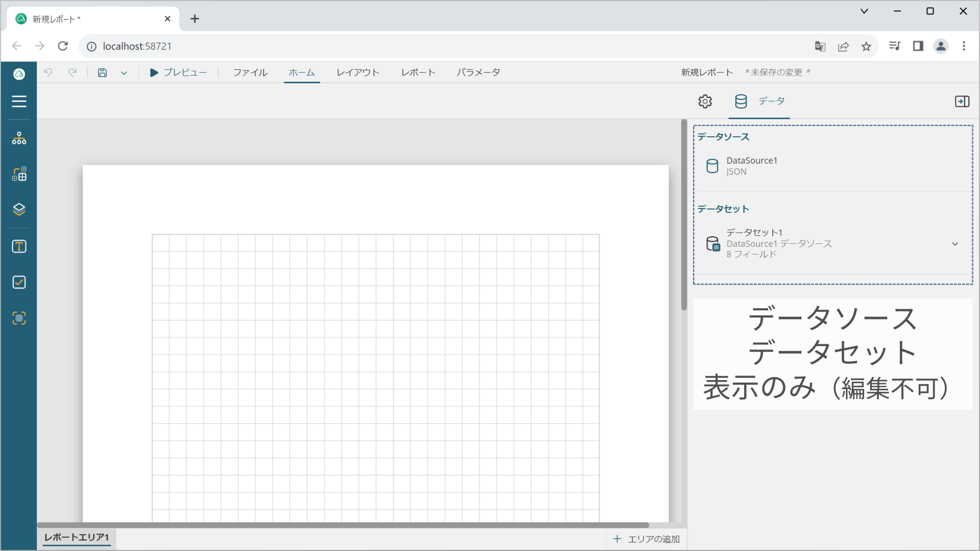Click the browser forward arrow
980x551 pixels.
point(40,46)
